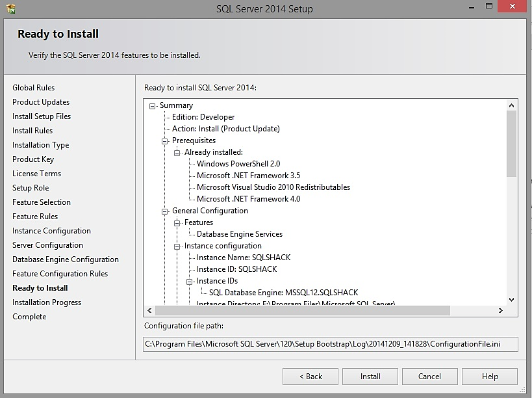Select the Feature Rules step

[35, 217]
